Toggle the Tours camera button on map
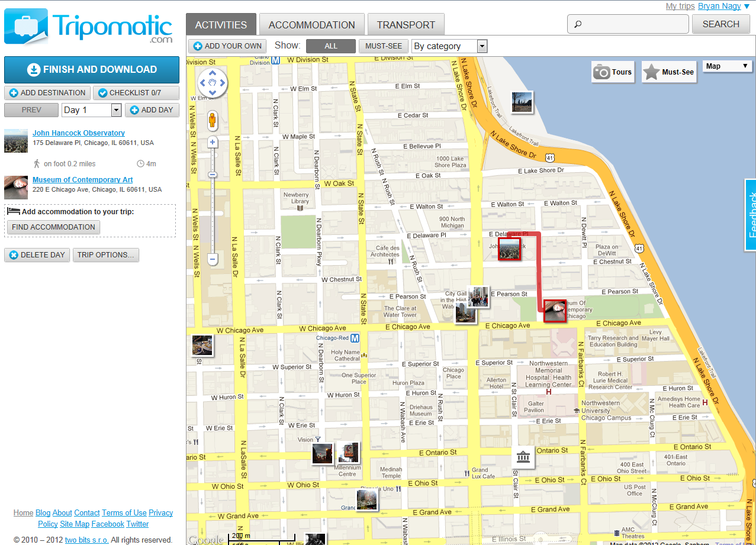This screenshot has width=756, height=545. (x=613, y=72)
